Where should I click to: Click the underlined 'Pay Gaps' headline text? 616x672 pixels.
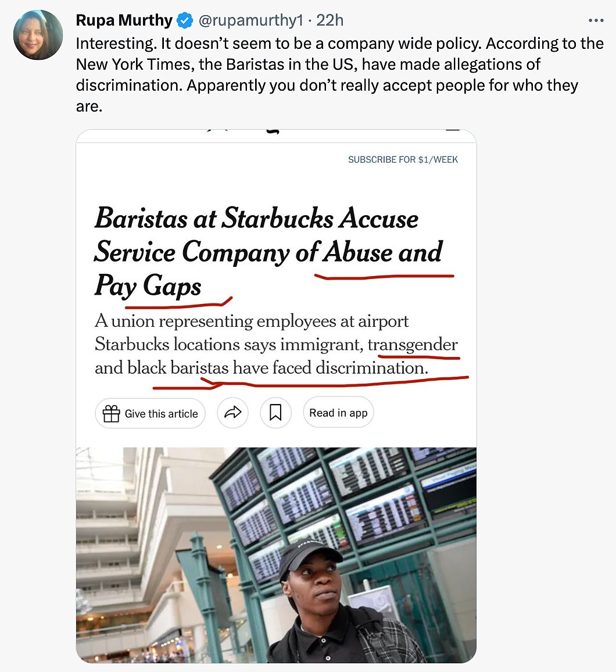tap(148, 285)
